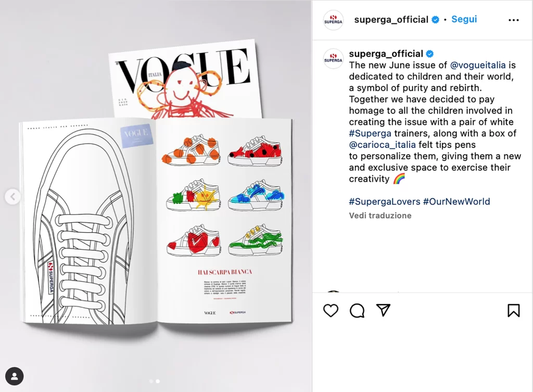Viewport: 533px width, 392px height.
Task: Open the three-dot more options menu
Action: [514, 20]
